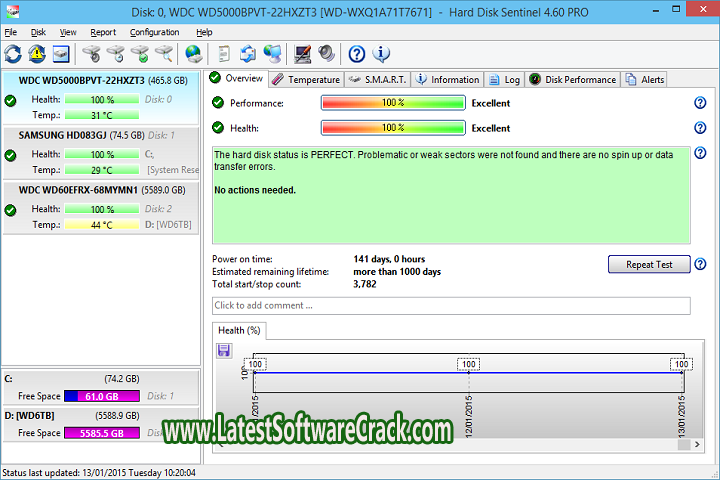Click help icon next to Repeat Test
The height and width of the screenshot is (480, 720).
(x=700, y=264)
